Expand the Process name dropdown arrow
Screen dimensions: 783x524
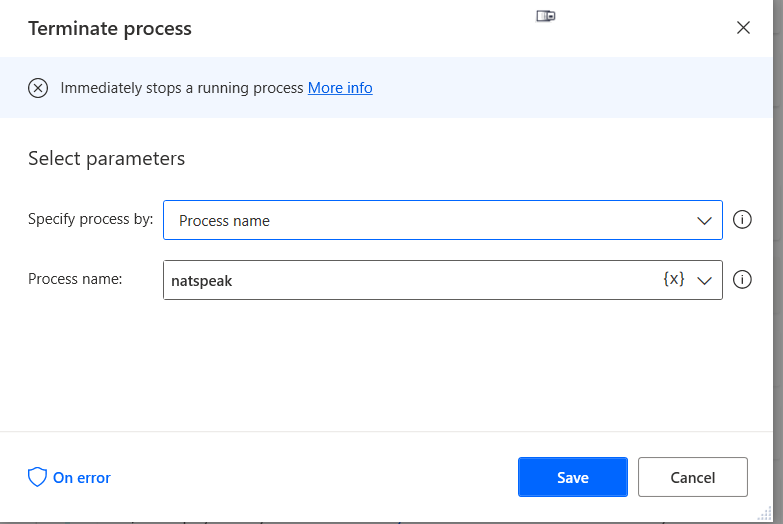704,281
